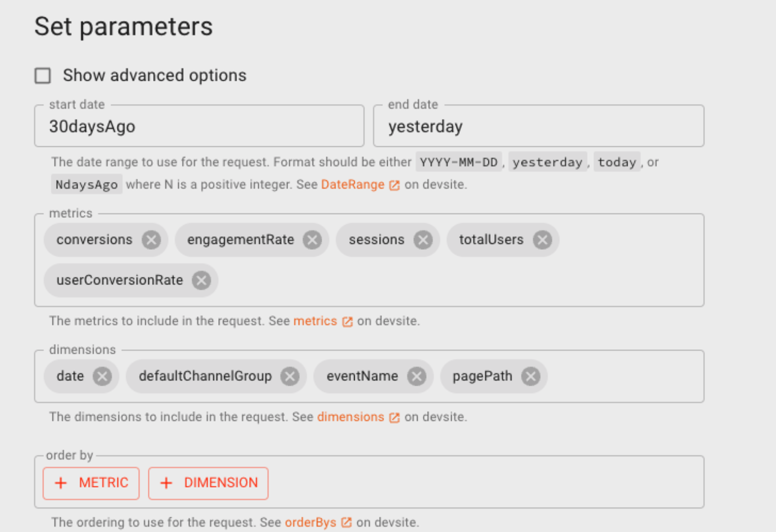Screen dimensions: 776x532
Task: Remove the engagementRate metric chip
Action: coord(312,240)
